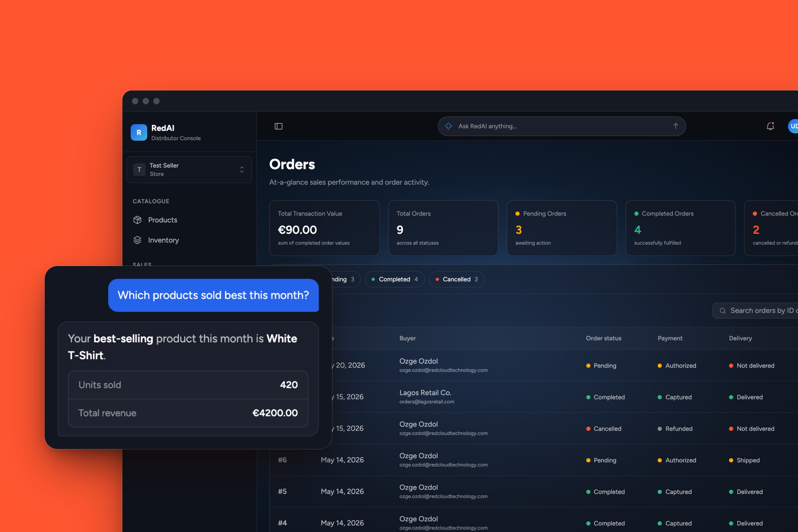This screenshot has height=532, width=798.
Task: Open Inventory in the Catalogue menu
Action: [190, 240]
